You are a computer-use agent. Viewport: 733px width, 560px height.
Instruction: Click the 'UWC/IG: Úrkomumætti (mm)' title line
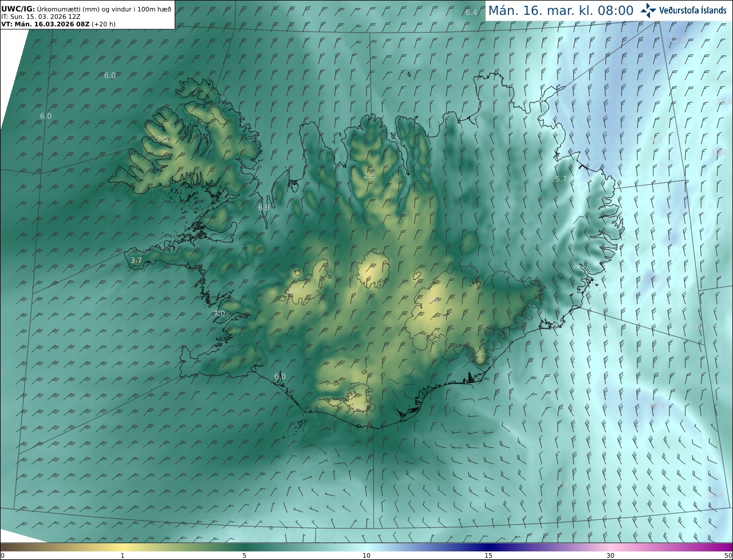pyautogui.click(x=86, y=10)
